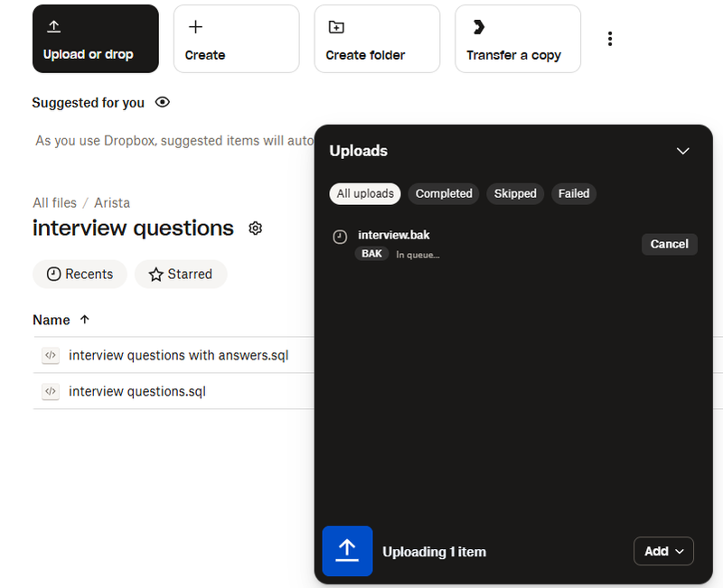Screen dimensions: 723x588
Task: Click the Upload or drop button
Action: pyautogui.click(x=95, y=39)
